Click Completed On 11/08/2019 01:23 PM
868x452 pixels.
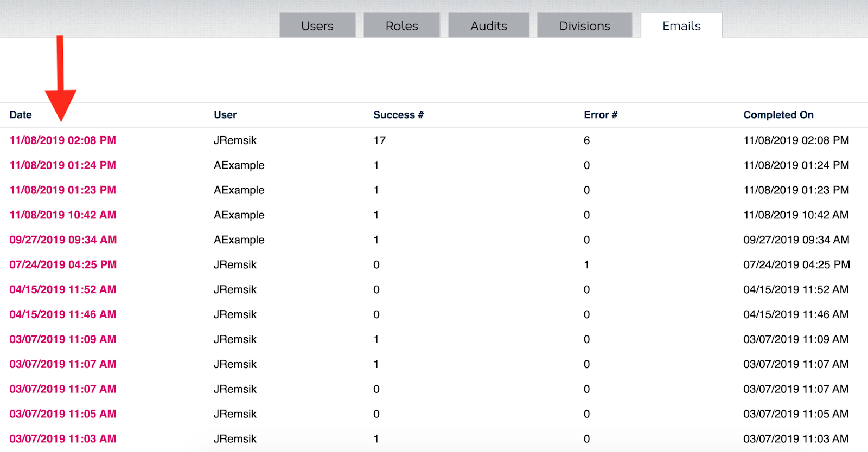pyautogui.click(x=796, y=190)
